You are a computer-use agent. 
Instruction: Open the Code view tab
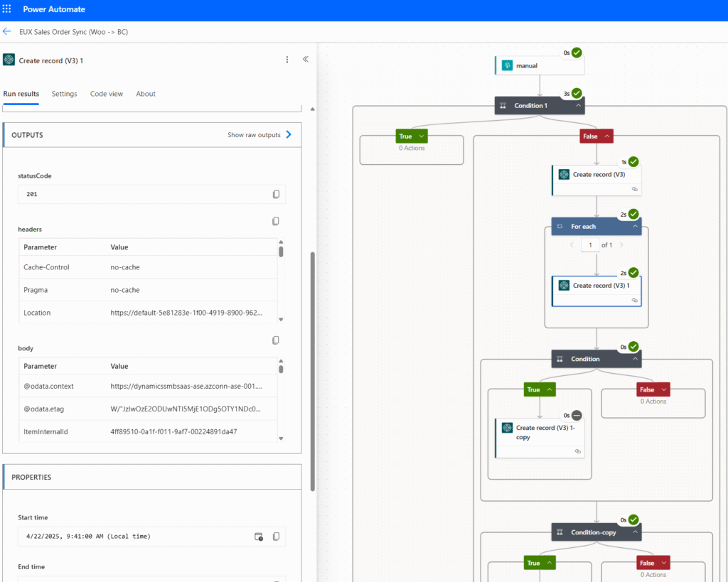coord(107,94)
